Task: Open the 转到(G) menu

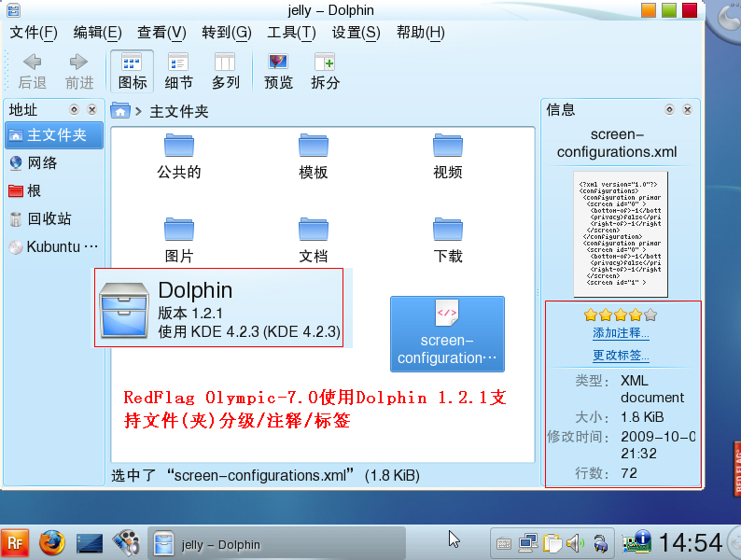Action: click(227, 33)
